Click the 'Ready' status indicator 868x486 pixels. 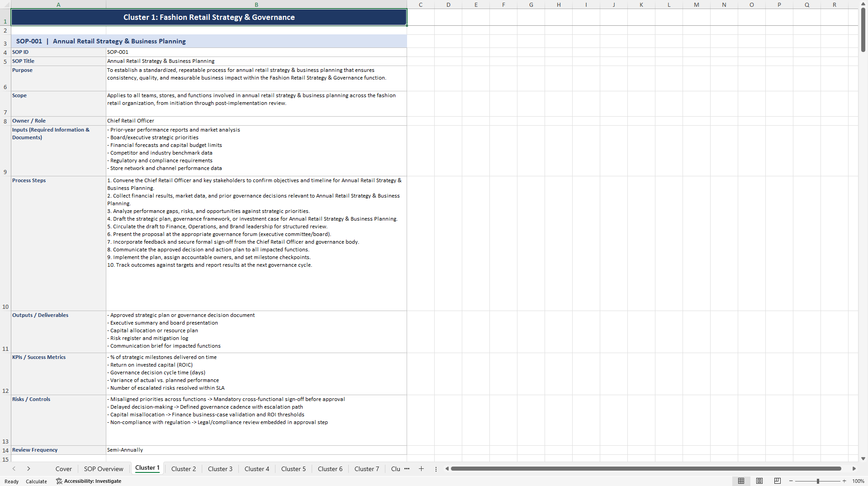[x=12, y=481]
